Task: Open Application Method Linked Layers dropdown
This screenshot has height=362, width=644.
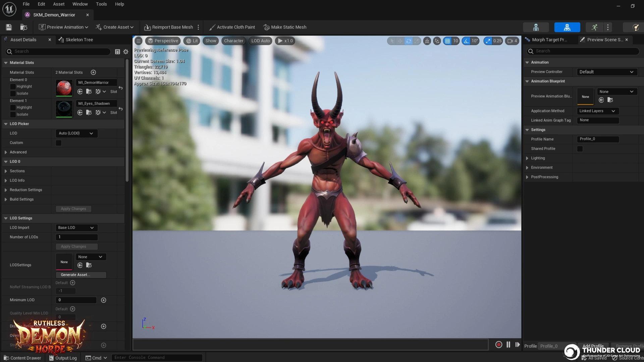Action: click(598, 111)
